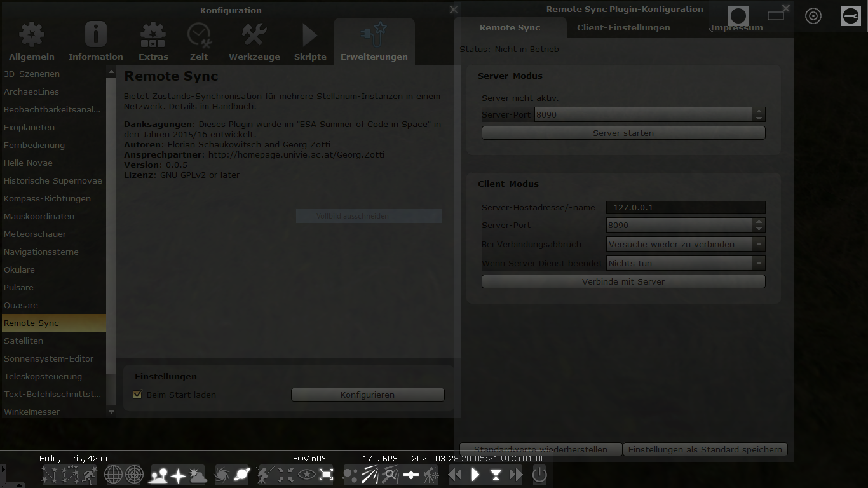Viewport: 868px width, 488px height.
Task: Click the Konfigurieren button
Action: (x=367, y=395)
